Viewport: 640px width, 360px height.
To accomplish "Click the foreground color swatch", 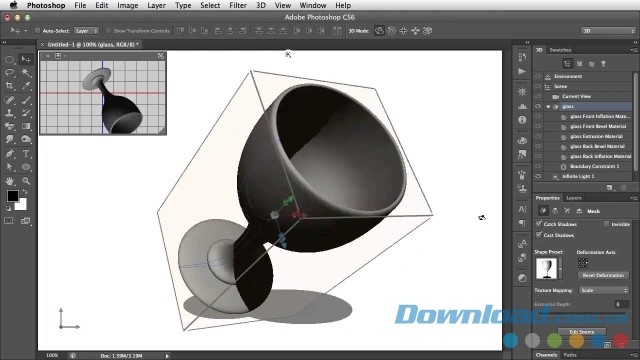I will 12,196.
